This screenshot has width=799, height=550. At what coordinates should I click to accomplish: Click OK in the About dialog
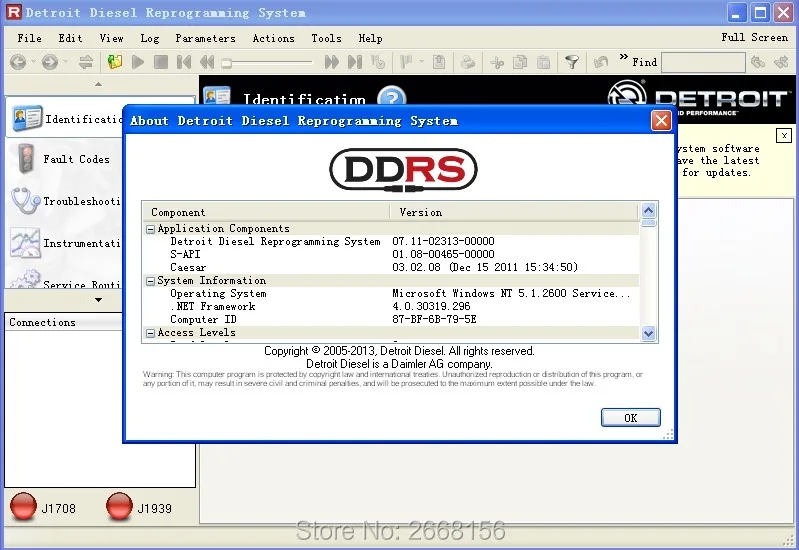(x=630, y=418)
